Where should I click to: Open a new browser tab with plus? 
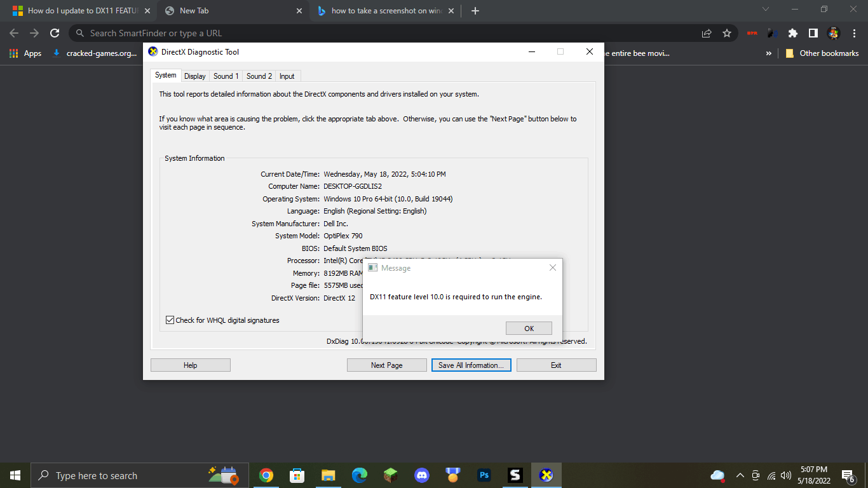(475, 11)
